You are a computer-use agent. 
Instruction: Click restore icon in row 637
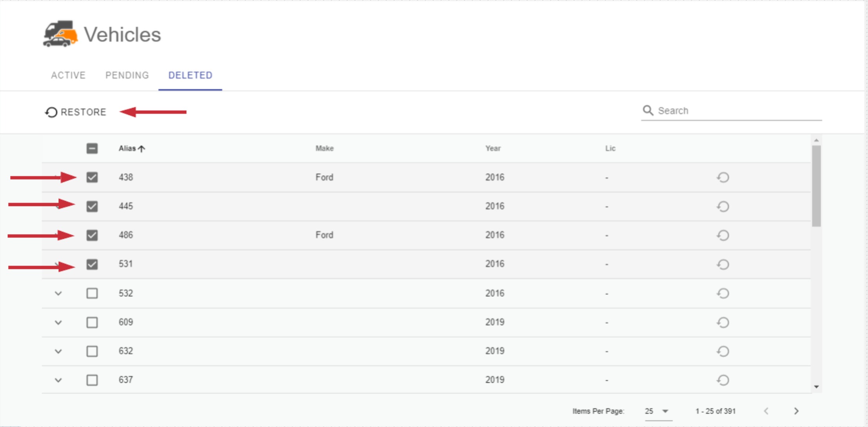click(x=723, y=380)
